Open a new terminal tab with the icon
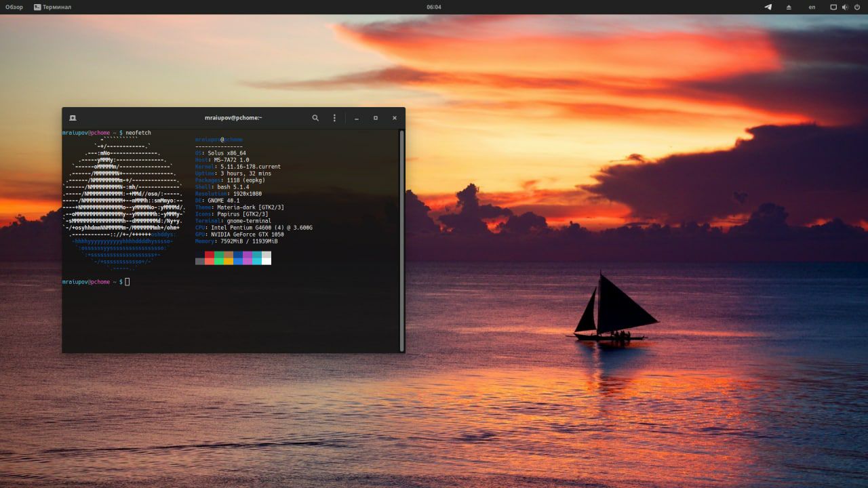 [x=73, y=118]
